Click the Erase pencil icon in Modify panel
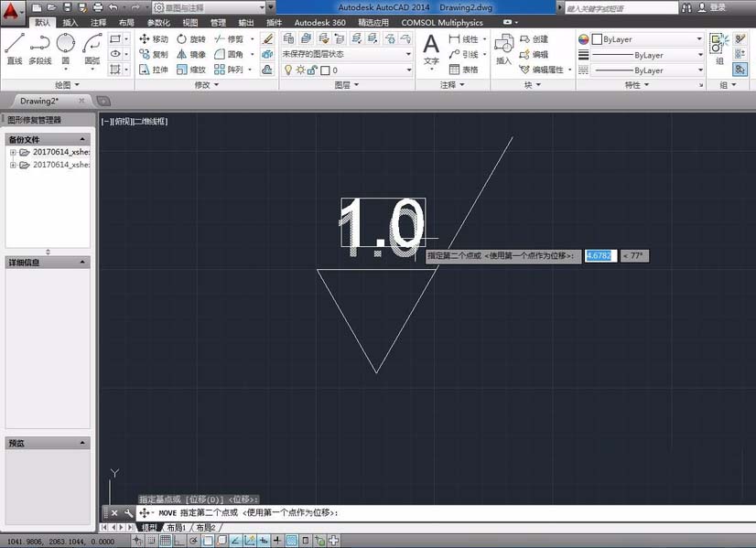The image size is (756, 548). [x=267, y=38]
